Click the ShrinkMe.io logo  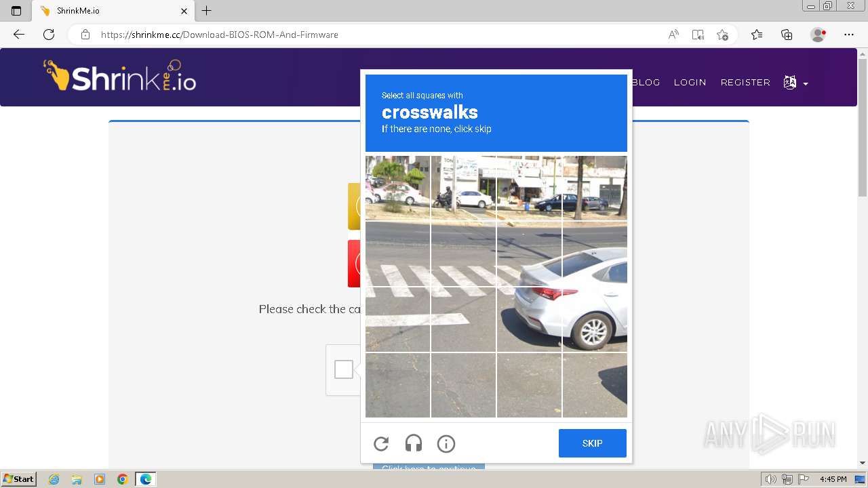point(120,76)
